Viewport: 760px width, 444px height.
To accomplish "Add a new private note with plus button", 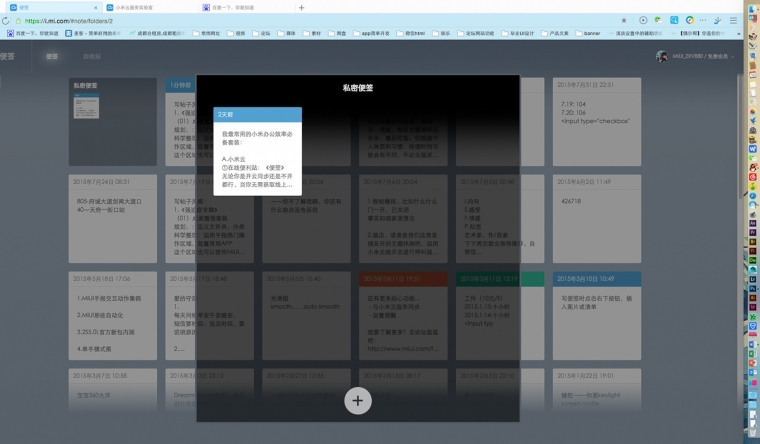I will click(x=358, y=401).
